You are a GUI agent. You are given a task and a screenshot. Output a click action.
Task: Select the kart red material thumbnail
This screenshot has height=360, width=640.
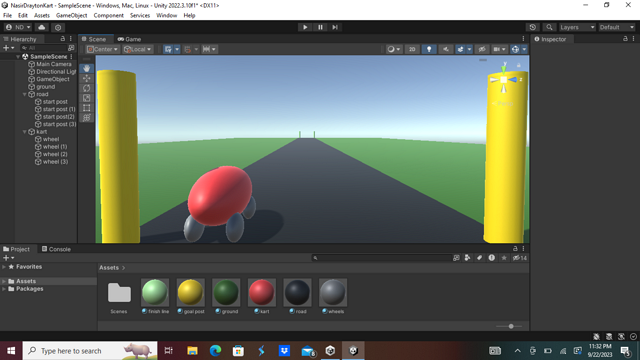coord(262,292)
